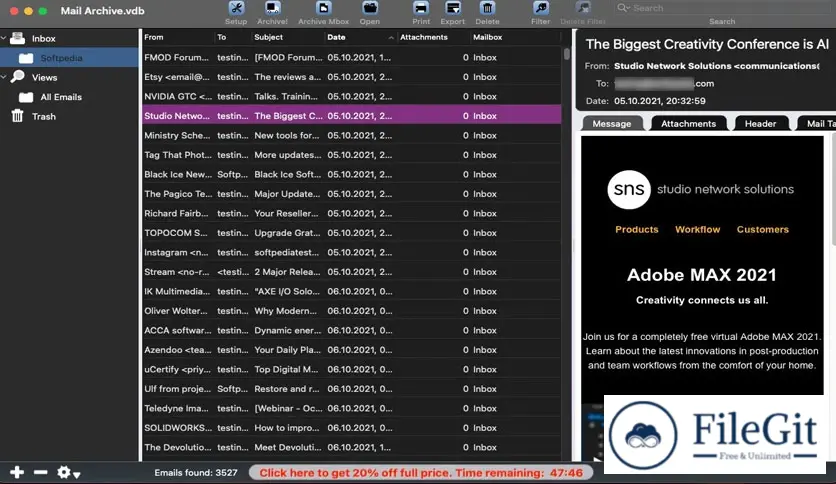Select the Black Ice New... email row
The width and height of the screenshot is (836, 484).
pyautogui.click(x=352, y=174)
